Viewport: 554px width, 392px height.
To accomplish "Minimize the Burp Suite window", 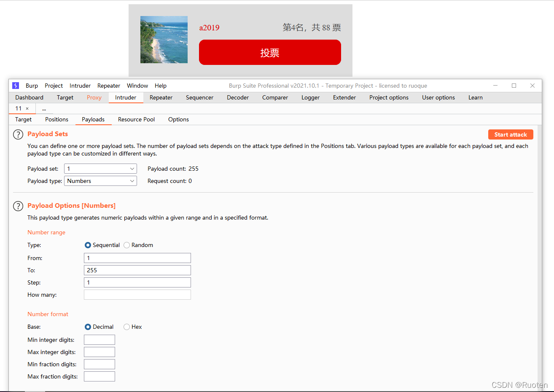I will coord(496,86).
